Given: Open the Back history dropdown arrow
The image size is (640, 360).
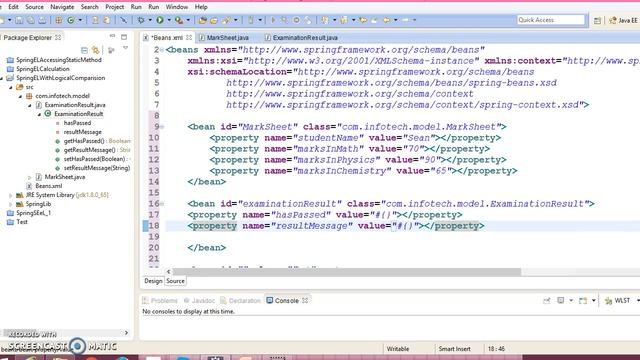Looking at the screenshot, I should [395, 20].
